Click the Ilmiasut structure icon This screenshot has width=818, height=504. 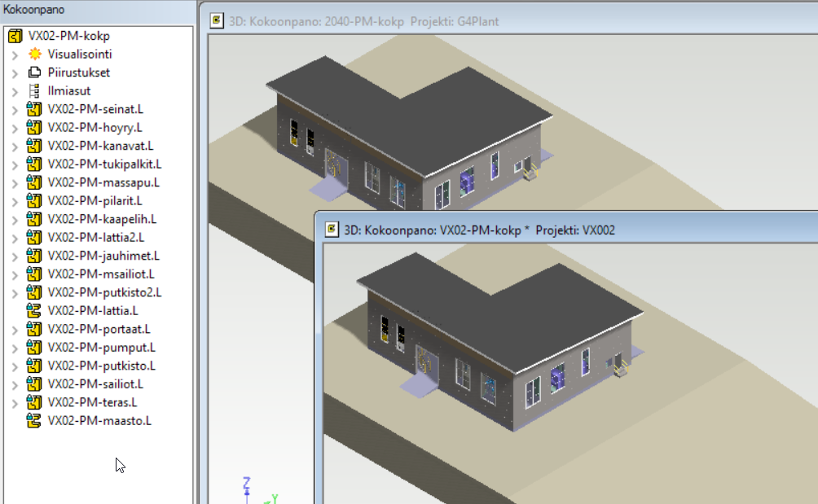pos(34,90)
